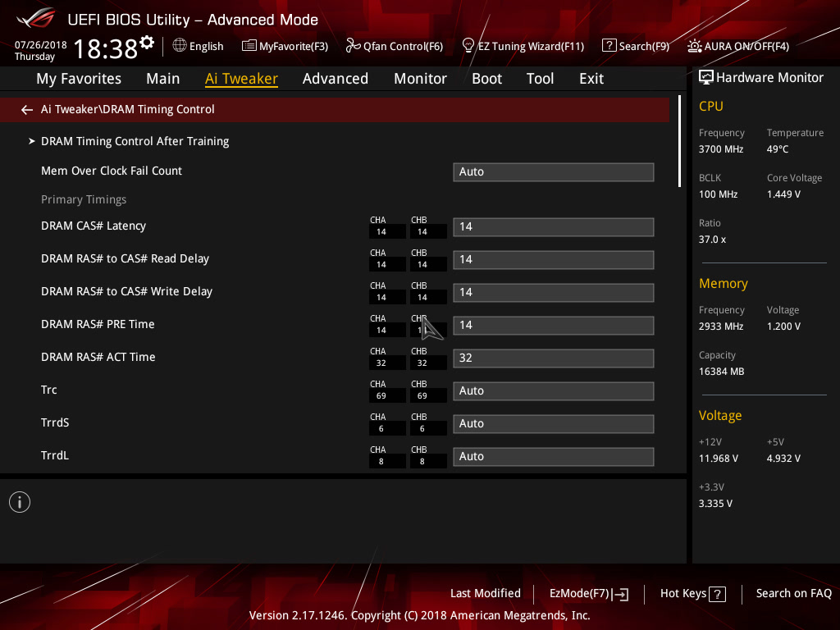
Task: Click CPU Temperature 49°C value
Action: (x=778, y=149)
